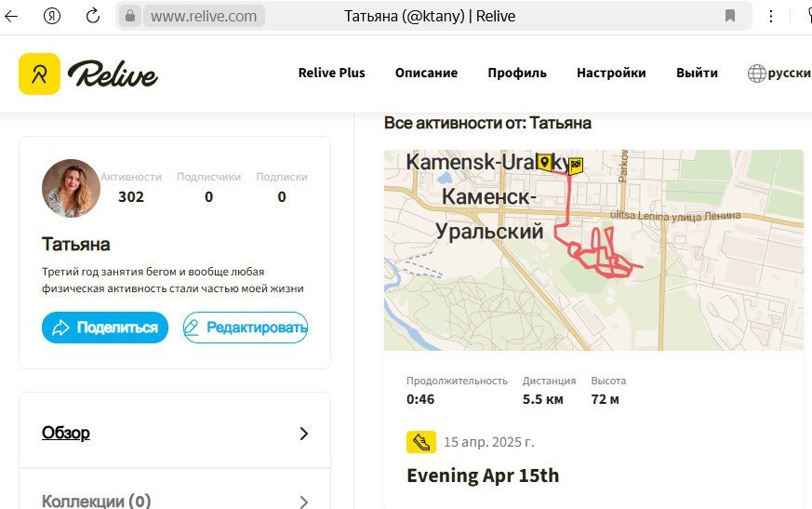Open the browser three-dot menu

(x=770, y=16)
